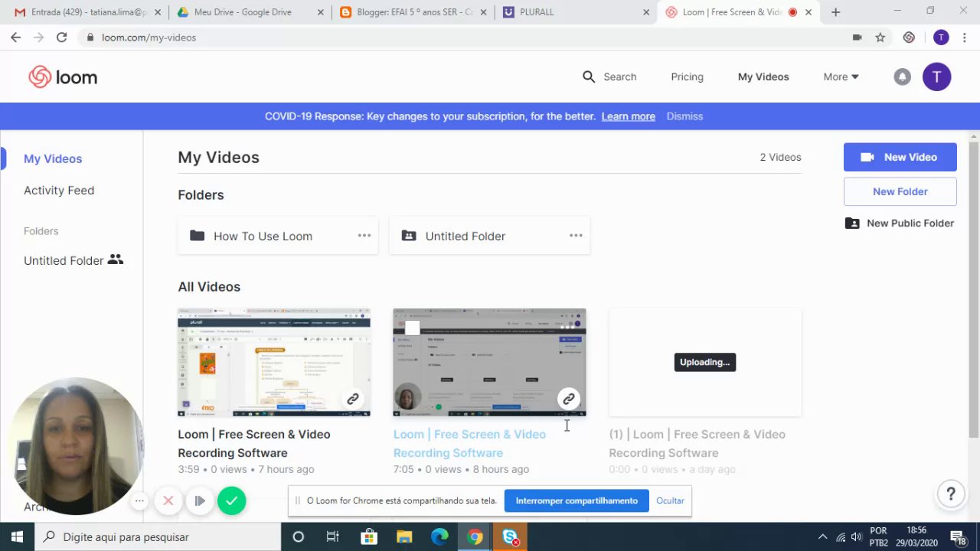Open Windows Start menu
Viewport: 980px width, 551px height.
tap(17, 536)
